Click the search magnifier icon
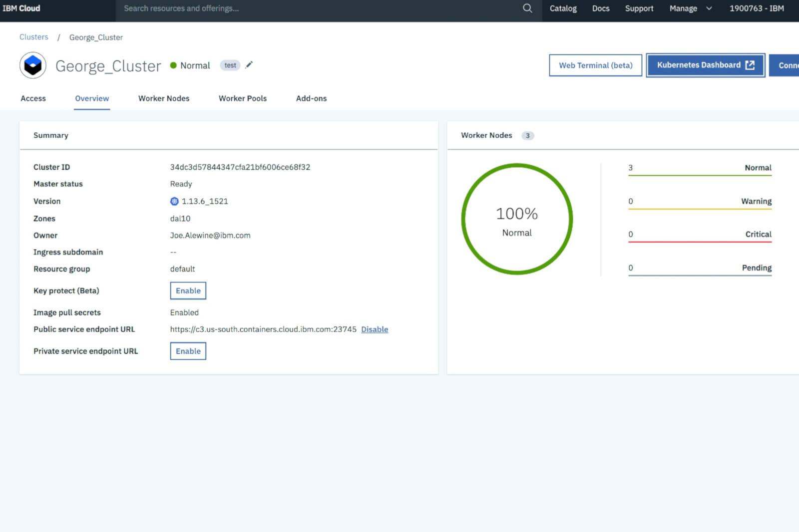The image size is (799, 532). pyautogui.click(x=527, y=8)
